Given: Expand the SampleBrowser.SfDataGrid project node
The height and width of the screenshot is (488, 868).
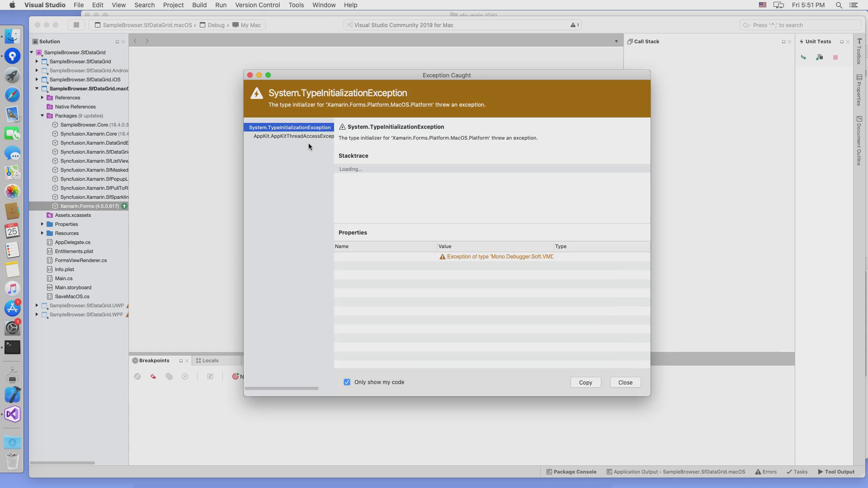Looking at the screenshot, I should point(37,61).
